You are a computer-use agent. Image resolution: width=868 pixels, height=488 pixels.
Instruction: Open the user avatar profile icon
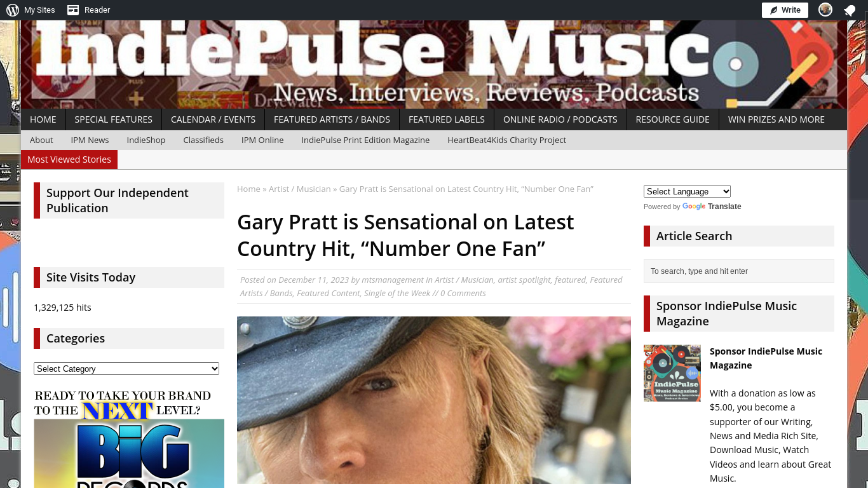[825, 10]
